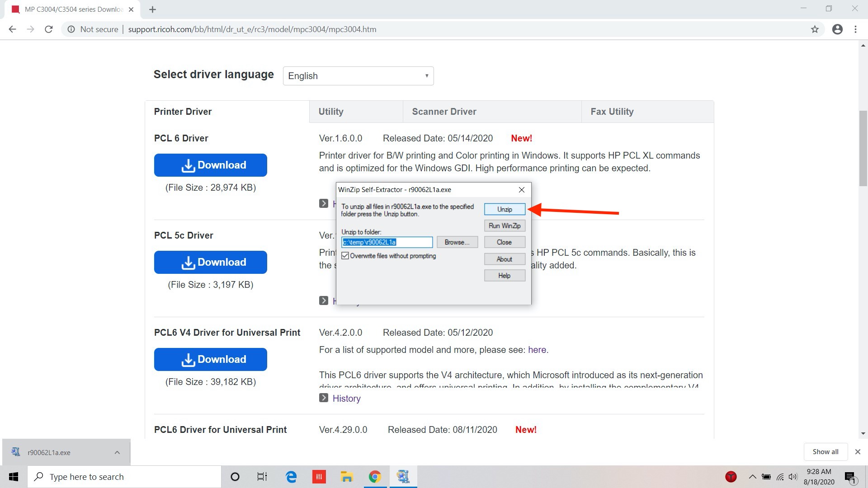Viewport: 868px width, 488px height.
Task: Open the Action Center notifications icon
Action: (850, 477)
